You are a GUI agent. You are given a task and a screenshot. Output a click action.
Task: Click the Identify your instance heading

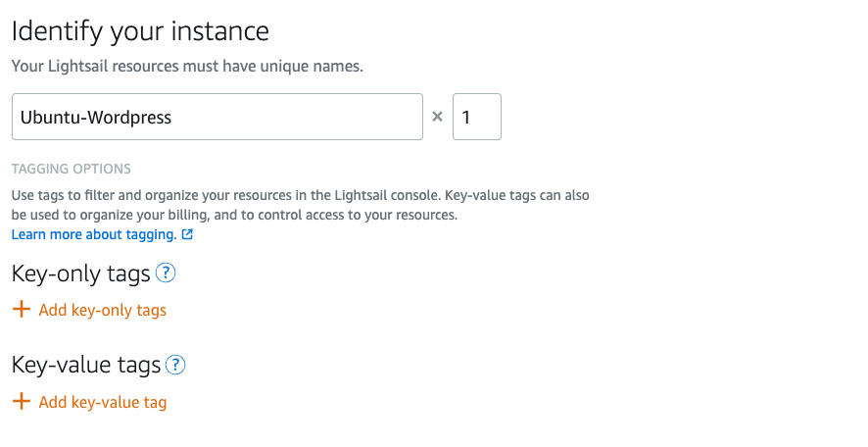140,30
